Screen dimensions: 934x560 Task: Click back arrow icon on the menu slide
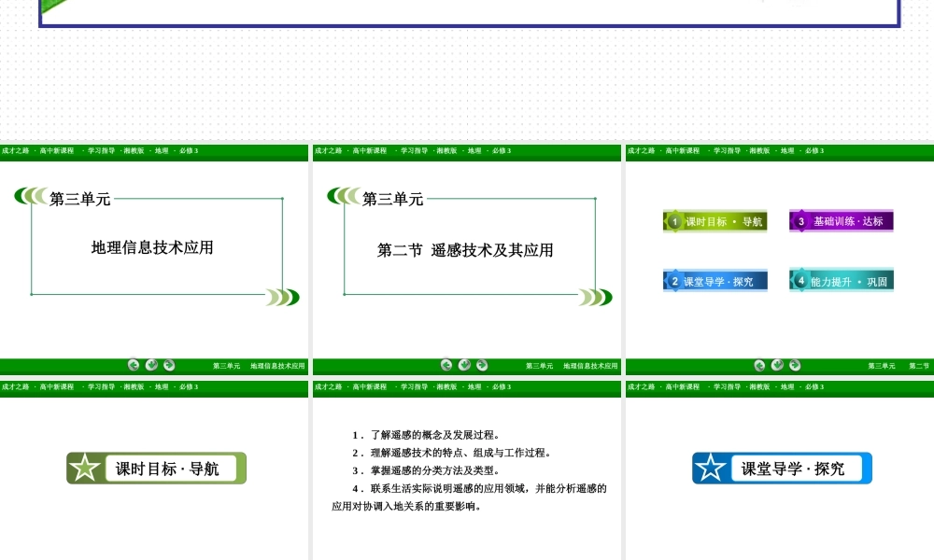click(759, 365)
